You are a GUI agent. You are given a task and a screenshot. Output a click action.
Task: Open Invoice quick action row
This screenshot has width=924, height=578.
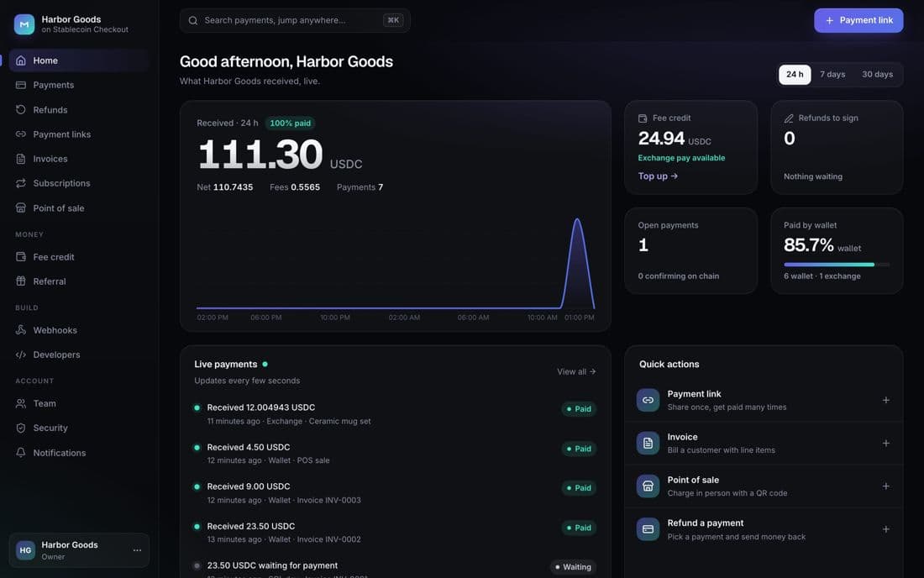(x=764, y=443)
